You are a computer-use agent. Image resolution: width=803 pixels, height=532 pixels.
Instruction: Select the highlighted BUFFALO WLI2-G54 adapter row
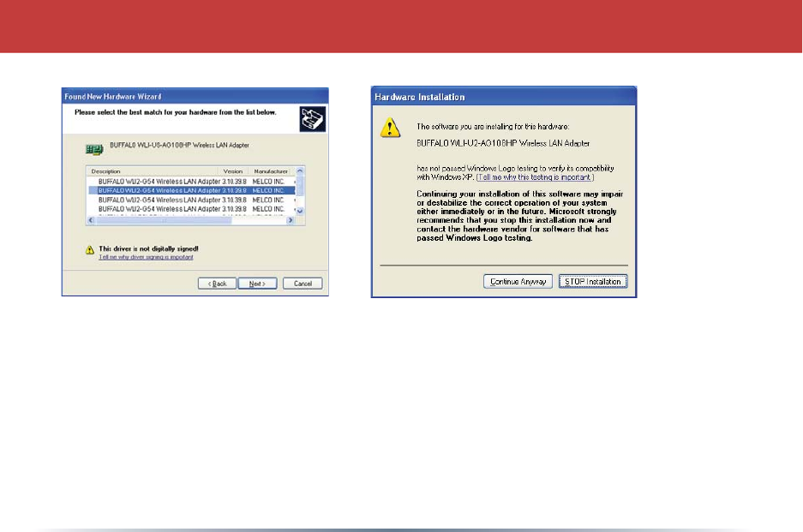pos(191,190)
